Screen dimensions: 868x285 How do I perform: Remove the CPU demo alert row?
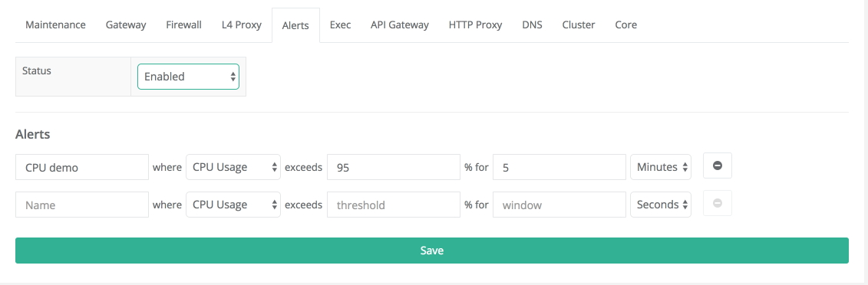coord(718,166)
